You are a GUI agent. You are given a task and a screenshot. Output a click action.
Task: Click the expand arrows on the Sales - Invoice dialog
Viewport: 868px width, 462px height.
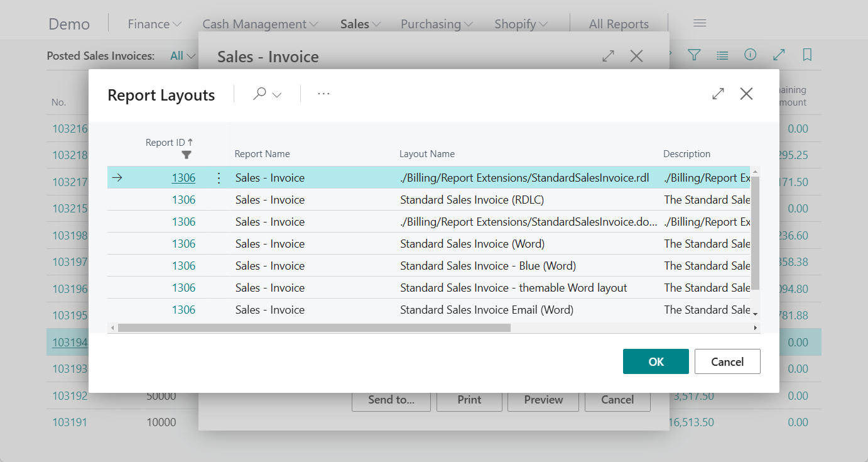tap(608, 56)
